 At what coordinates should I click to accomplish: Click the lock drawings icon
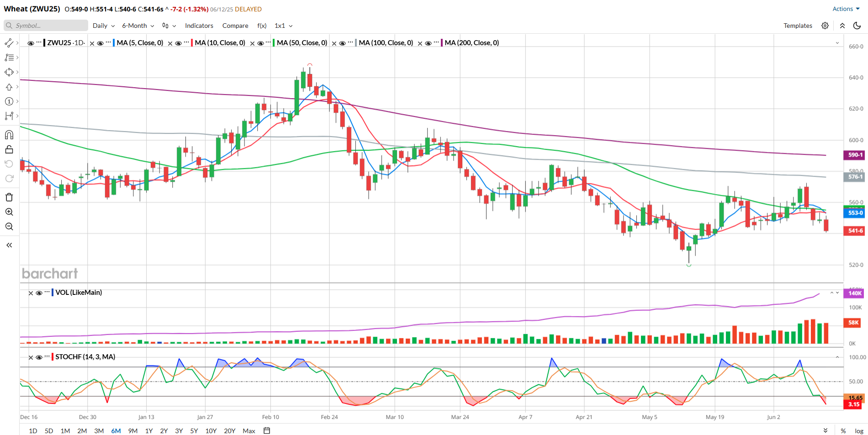[9, 150]
